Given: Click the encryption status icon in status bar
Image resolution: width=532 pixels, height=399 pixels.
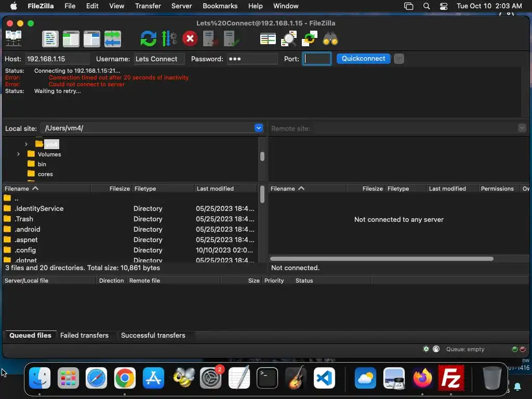Looking at the screenshot, I should [x=426, y=349].
